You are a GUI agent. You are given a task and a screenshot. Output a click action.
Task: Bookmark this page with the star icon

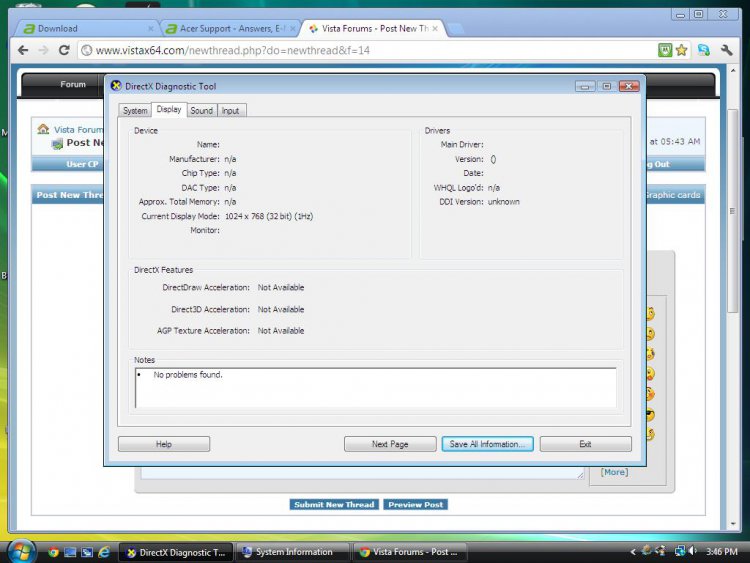(682, 50)
